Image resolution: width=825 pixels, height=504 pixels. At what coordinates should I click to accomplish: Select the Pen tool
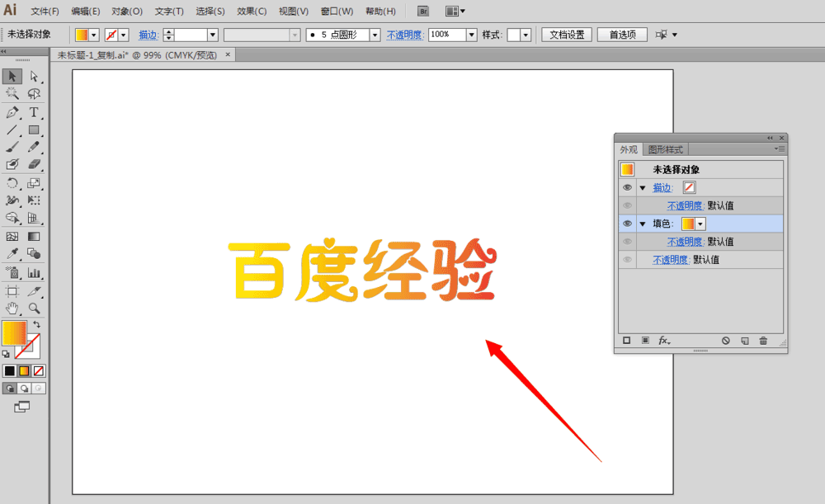[x=12, y=112]
